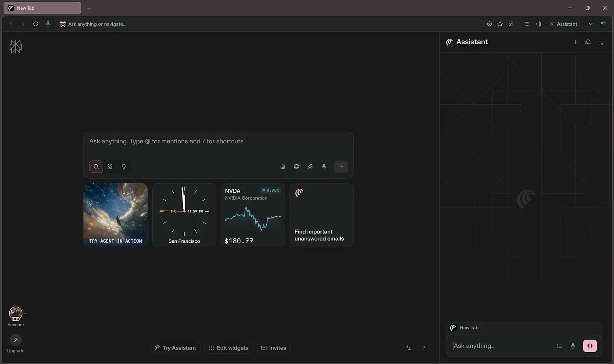This screenshot has width=614, height=364.
Task: Open the hamburger menu in the toolbar
Action: [x=527, y=24]
